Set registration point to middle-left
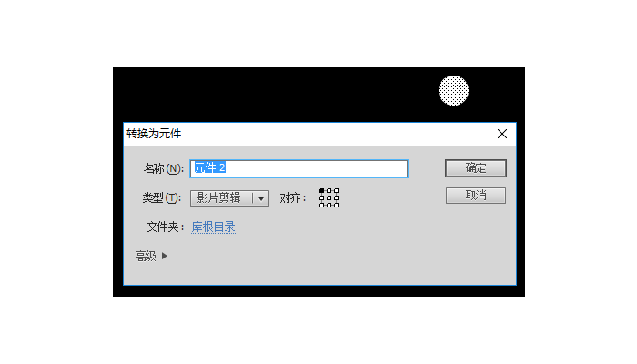Image resolution: width=637 pixels, height=364 pixels. pos(322,197)
